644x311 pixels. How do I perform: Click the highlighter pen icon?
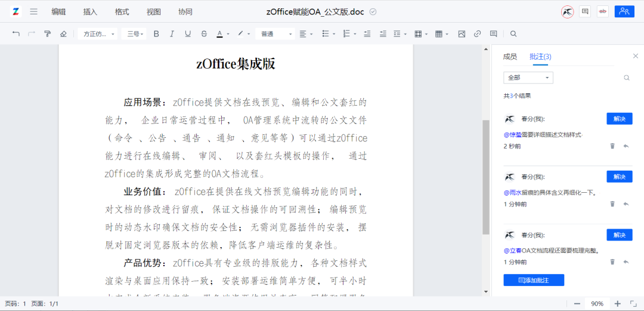tap(241, 34)
